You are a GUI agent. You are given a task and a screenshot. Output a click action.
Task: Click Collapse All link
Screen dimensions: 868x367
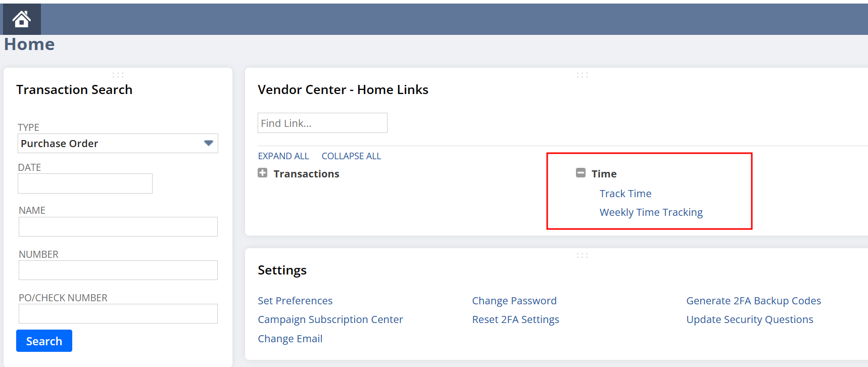(351, 156)
